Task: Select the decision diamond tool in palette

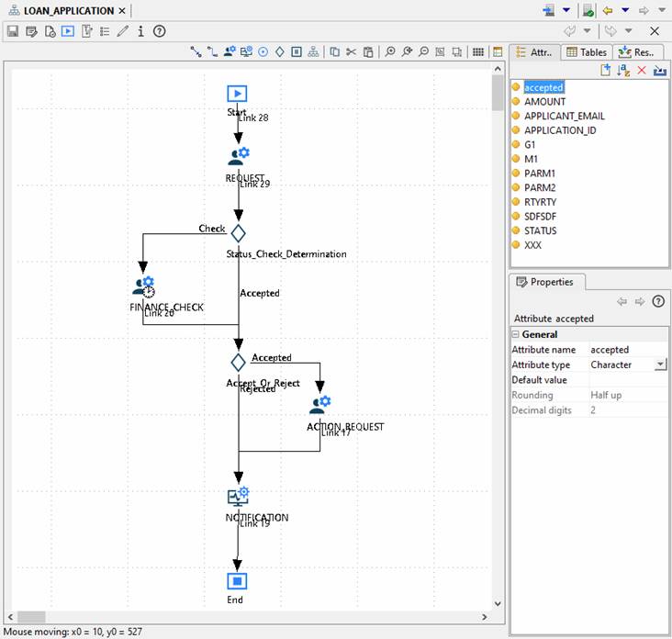Action: click(x=280, y=52)
